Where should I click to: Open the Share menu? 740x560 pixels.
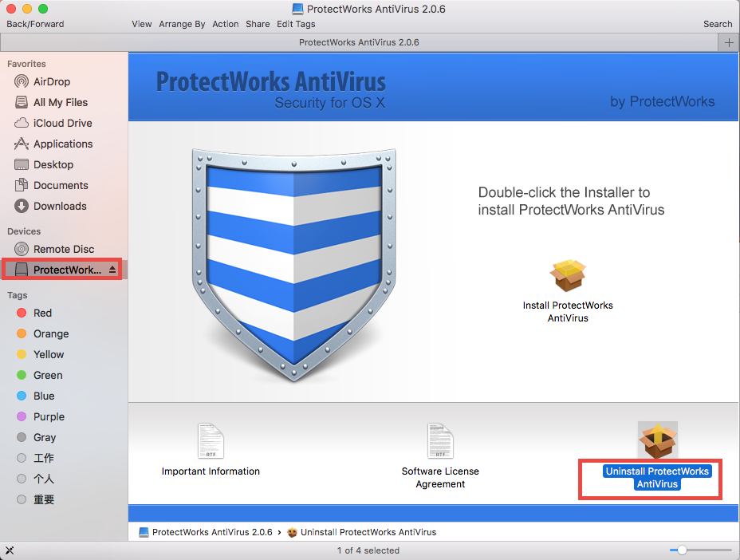click(257, 24)
